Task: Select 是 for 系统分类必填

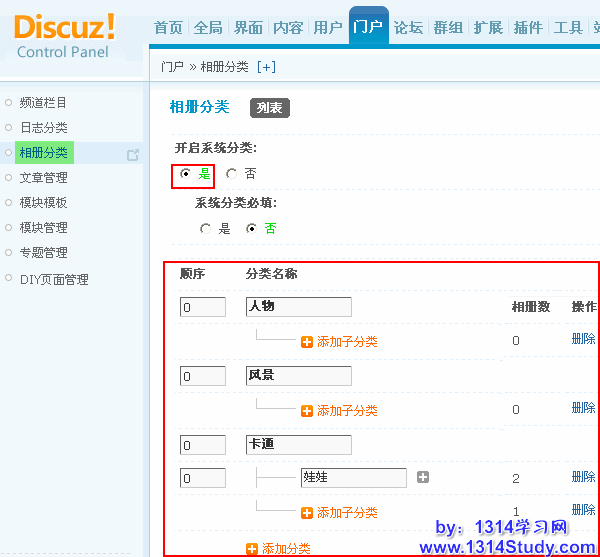Action: click(x=206, y=229)
